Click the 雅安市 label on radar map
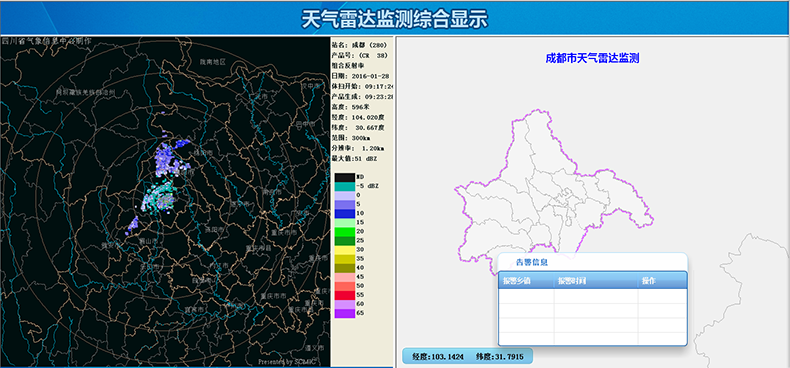790x368 pixels. [x=112, y=246]
